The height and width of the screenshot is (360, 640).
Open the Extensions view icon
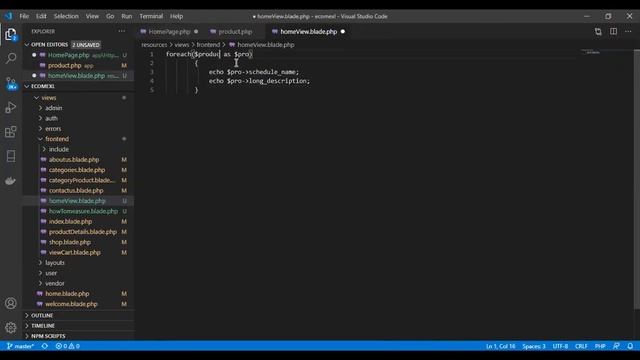pos(11,132)
